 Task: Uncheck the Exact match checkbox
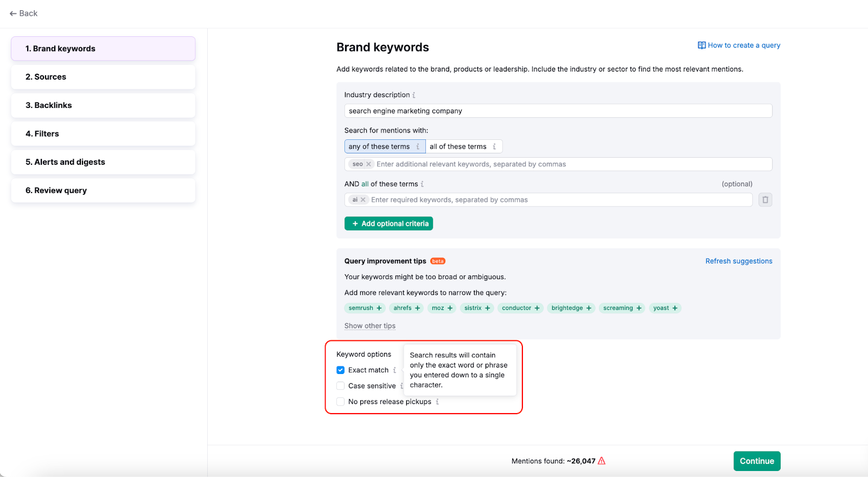[341, 370]
